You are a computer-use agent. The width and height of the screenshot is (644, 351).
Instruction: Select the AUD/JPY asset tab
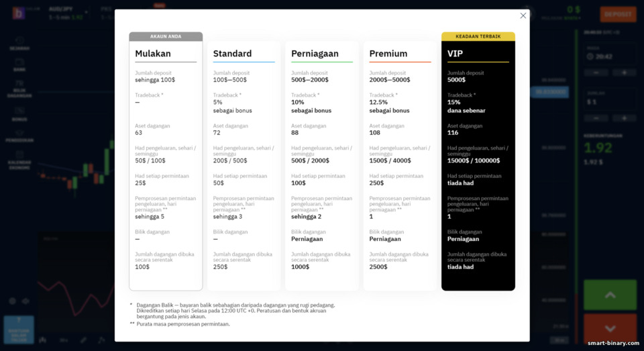click(68, 13)
